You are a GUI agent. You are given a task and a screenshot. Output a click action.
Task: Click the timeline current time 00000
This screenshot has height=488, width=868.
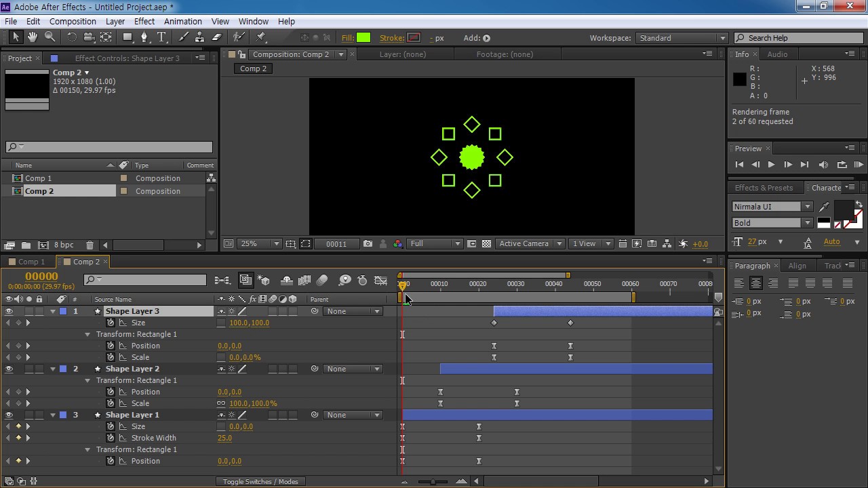pyautogui.click(x=41, y=277)
